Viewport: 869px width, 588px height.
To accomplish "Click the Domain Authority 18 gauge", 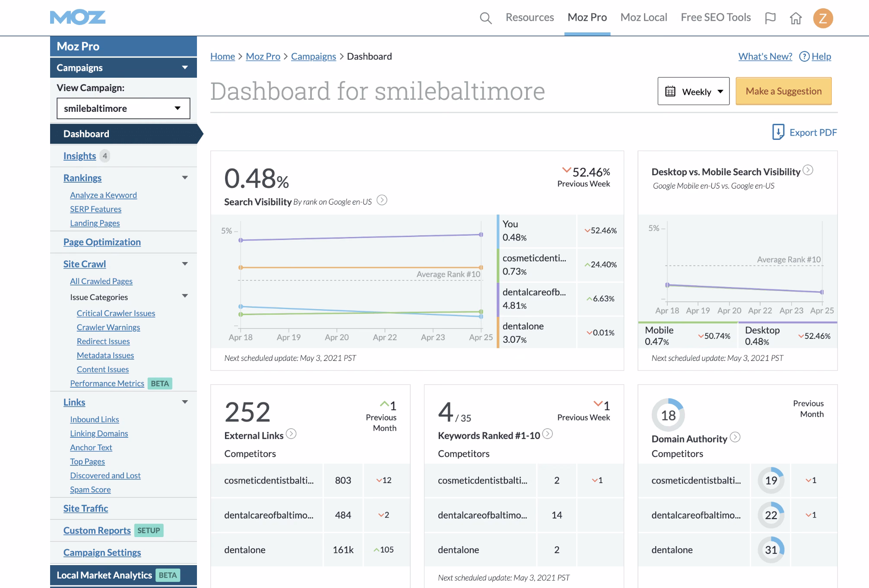I will [668, 415].
